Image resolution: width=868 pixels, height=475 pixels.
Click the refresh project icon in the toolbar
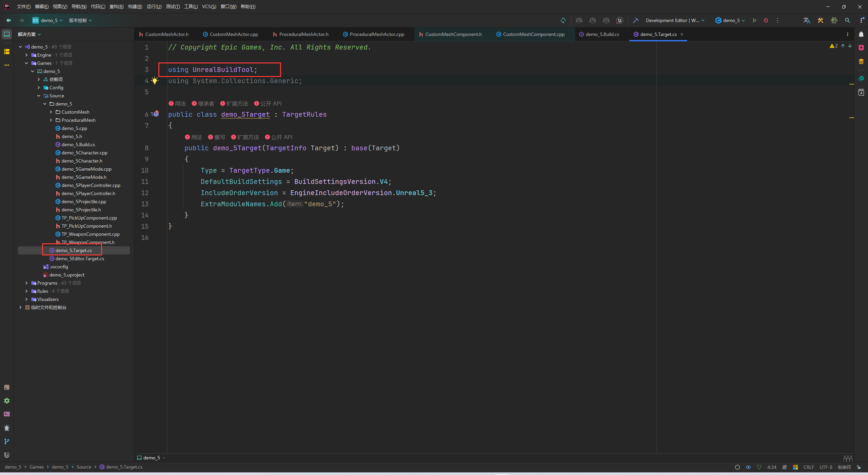coord(563,20)
